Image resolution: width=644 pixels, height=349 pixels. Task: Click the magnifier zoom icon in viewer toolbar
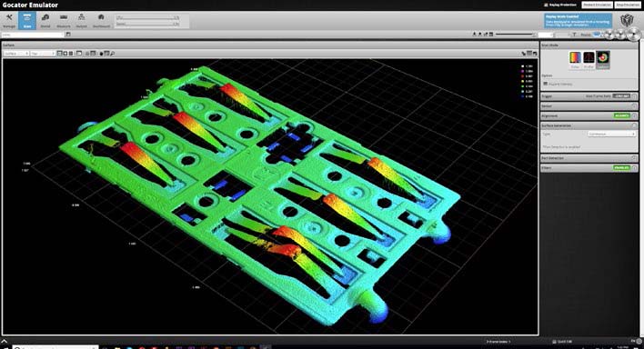(113, 54)
